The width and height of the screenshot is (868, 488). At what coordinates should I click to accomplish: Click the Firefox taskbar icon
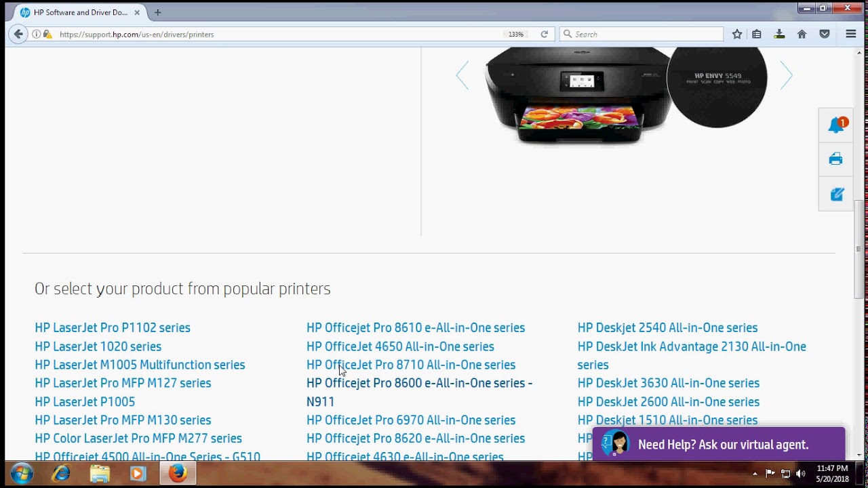click(178, 473)
